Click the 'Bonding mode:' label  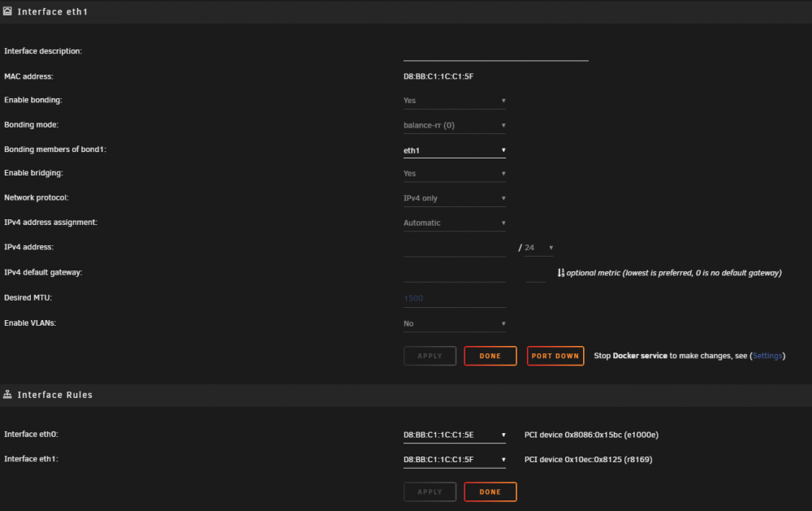click(31, 125)
